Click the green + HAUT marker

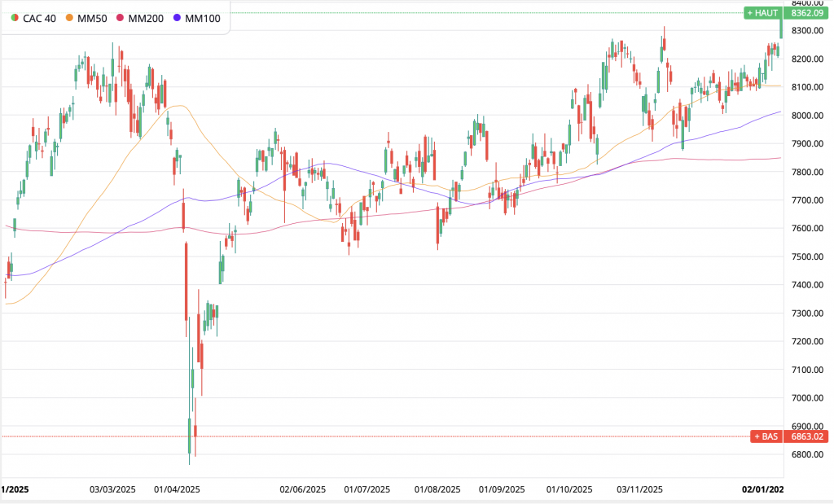(x=762, y=13)
